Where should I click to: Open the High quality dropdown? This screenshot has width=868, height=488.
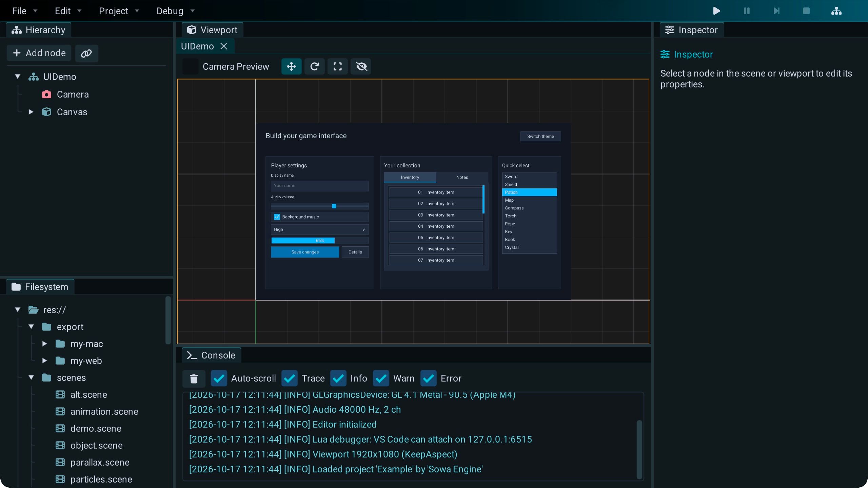320,229
